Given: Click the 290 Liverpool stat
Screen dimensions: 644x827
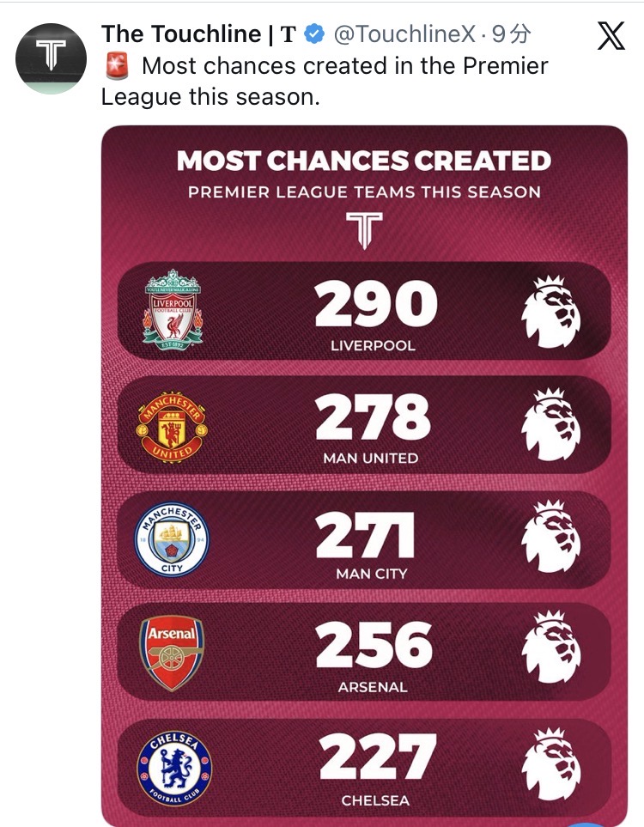Looking at the screenshot, I should click(375, 307).
